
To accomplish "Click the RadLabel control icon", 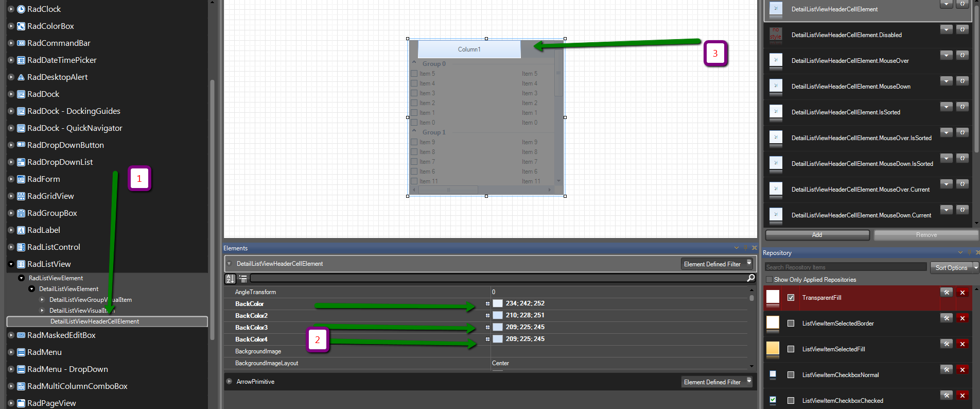I will [21, 230].
